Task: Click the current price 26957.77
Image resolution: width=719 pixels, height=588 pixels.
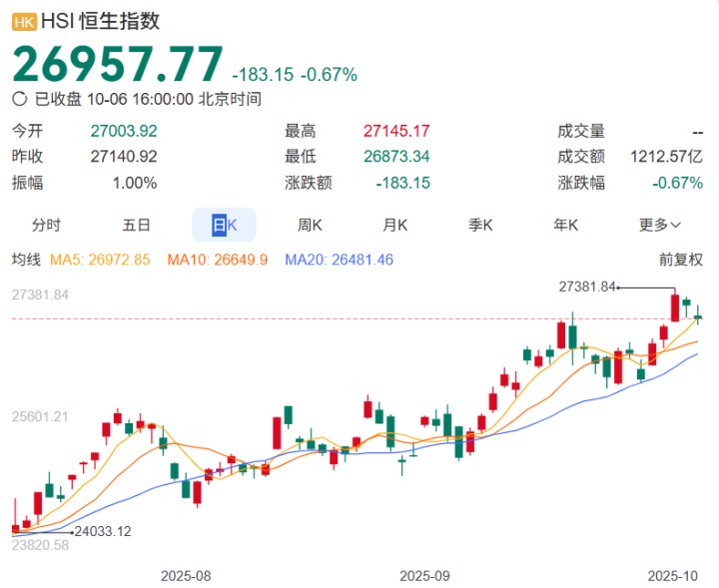Action: tap(118, 64)
